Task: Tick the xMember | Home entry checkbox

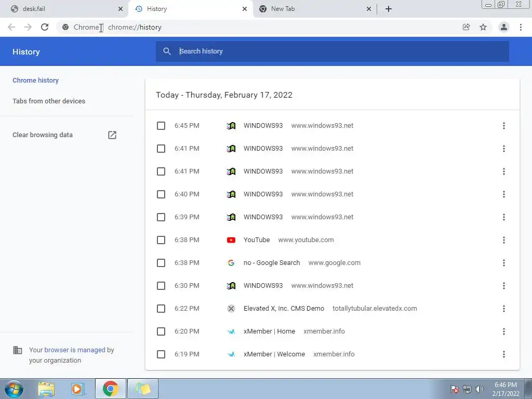Action: point(161,331)
